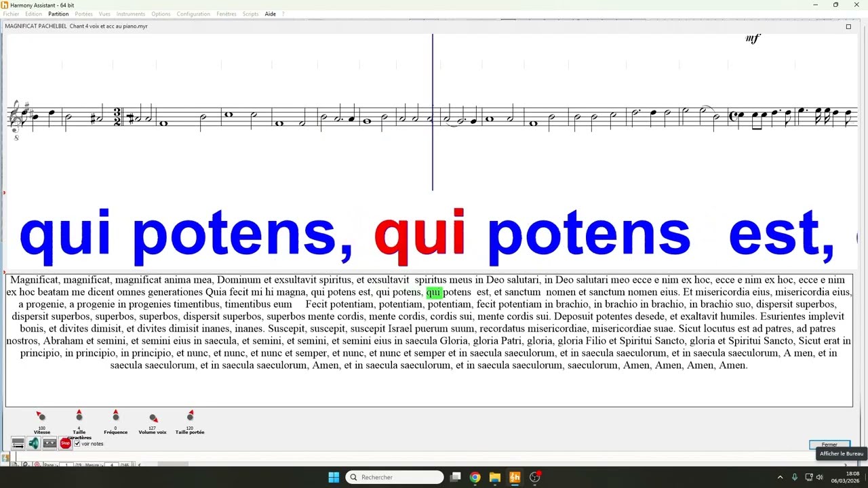
Task: Open the Fichier menu
Action: [x=11, y=14]
